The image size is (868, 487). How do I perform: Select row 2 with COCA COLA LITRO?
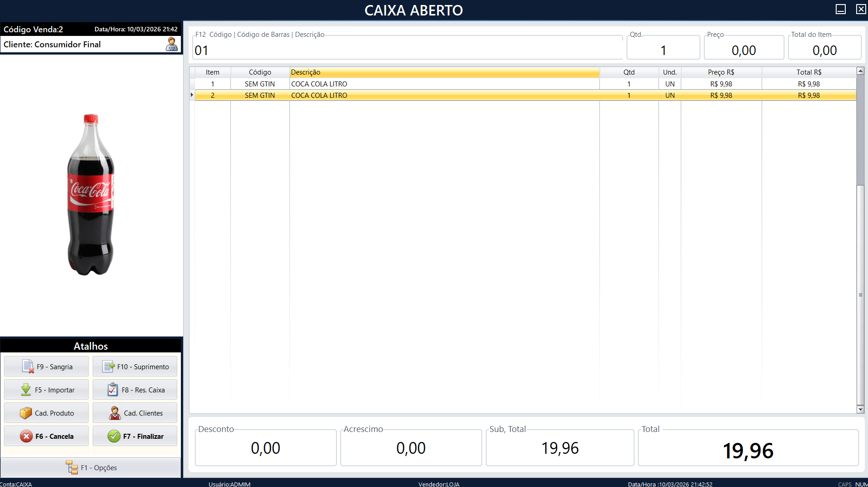pyautogui.click(x=409, y=95)
